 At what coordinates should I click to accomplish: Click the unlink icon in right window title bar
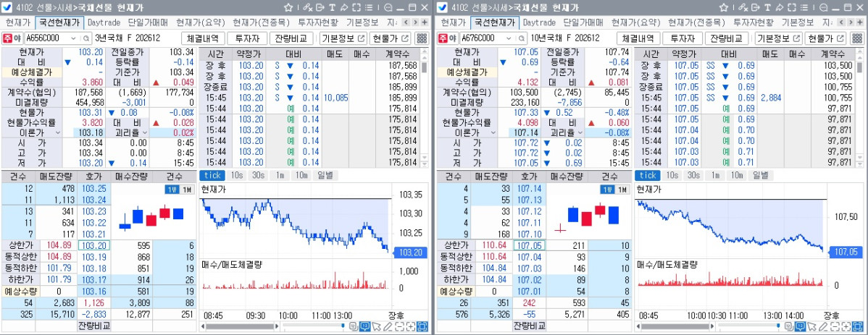[x=743, y=8]
